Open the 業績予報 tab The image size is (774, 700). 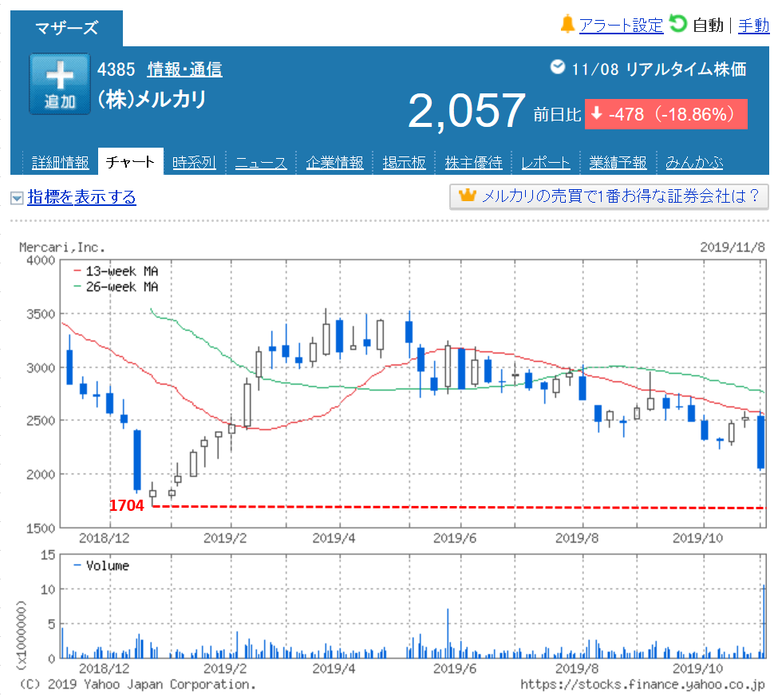tap(618, 162)
